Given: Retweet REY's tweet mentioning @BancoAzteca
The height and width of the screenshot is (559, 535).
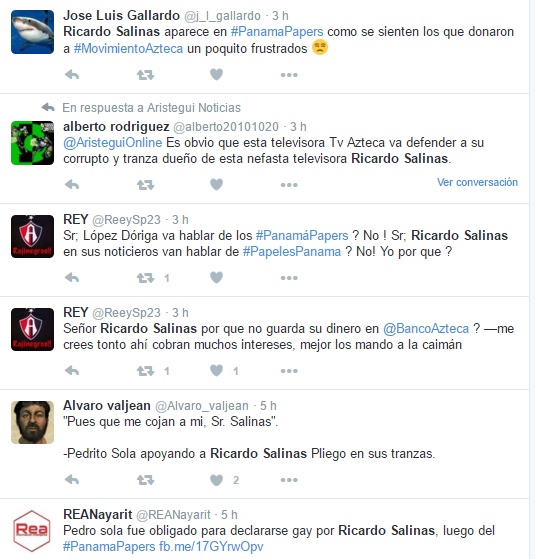Looking at the screenshot, I should pos(145,371).
